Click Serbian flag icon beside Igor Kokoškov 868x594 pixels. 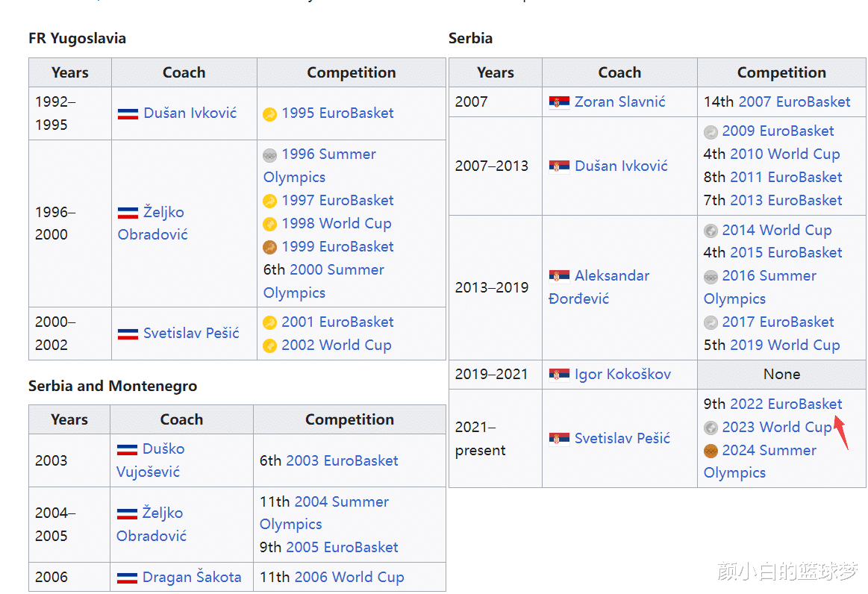(559, 375)
